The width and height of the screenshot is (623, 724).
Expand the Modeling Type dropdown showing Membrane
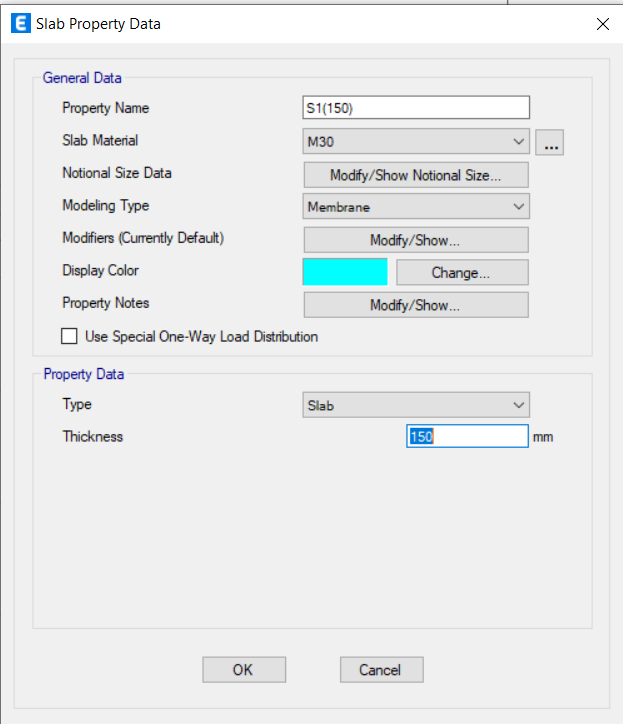(x=416, y=206)
